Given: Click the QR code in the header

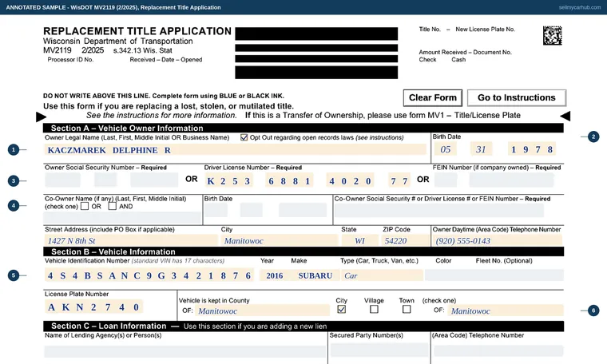Looking at the screenshot, I should click(x=553, y=36).
